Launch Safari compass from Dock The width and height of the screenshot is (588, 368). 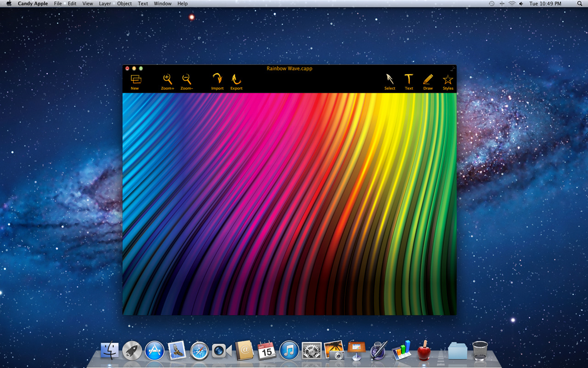coord(199,351)
